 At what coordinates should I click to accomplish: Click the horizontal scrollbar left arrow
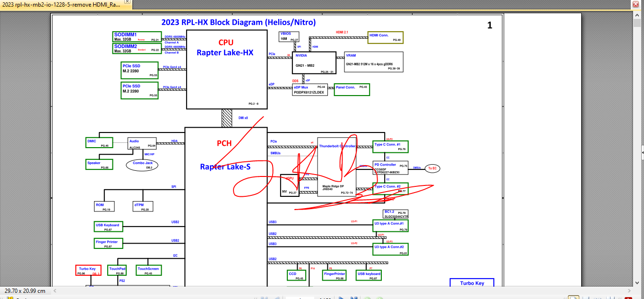coord(56,290)
